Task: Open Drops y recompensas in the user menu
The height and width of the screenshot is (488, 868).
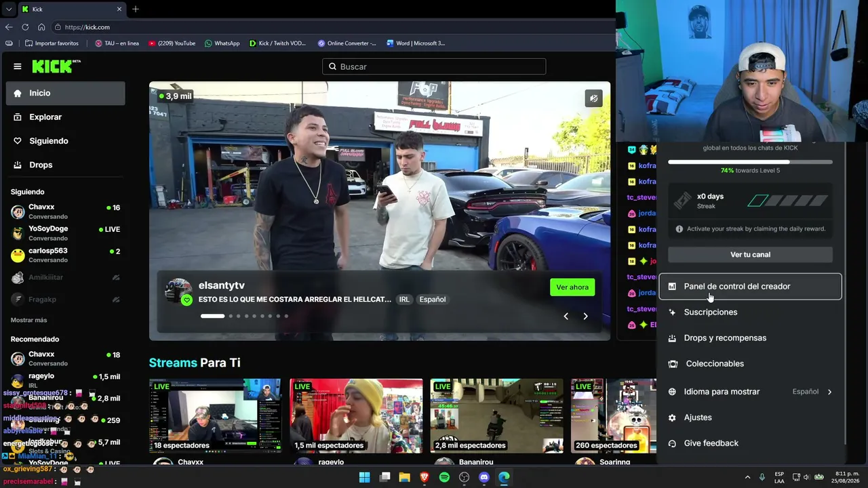Action: click(750, 338)
